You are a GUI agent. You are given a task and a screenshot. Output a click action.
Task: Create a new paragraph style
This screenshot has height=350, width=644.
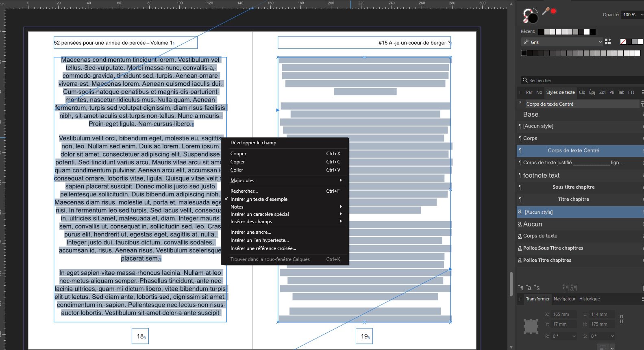click(x=521, y=287)
